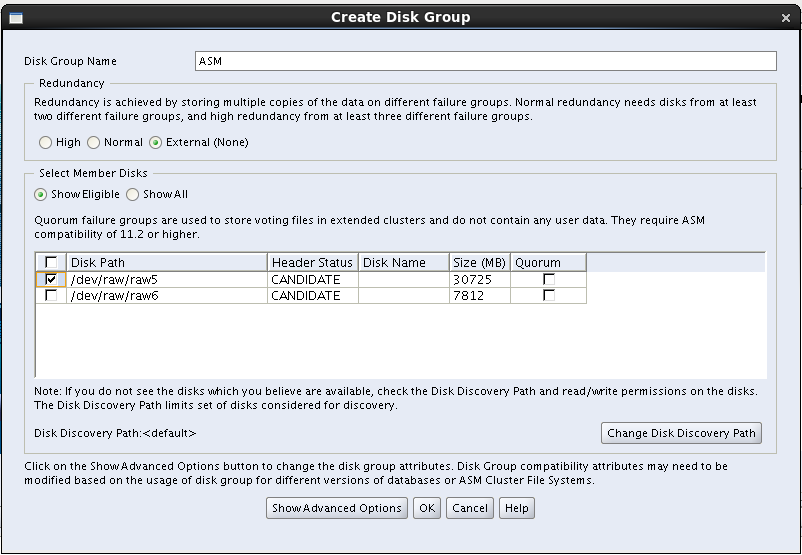Click the Header Status column header
The image size is (802, 555).
(x=312, y=263)
